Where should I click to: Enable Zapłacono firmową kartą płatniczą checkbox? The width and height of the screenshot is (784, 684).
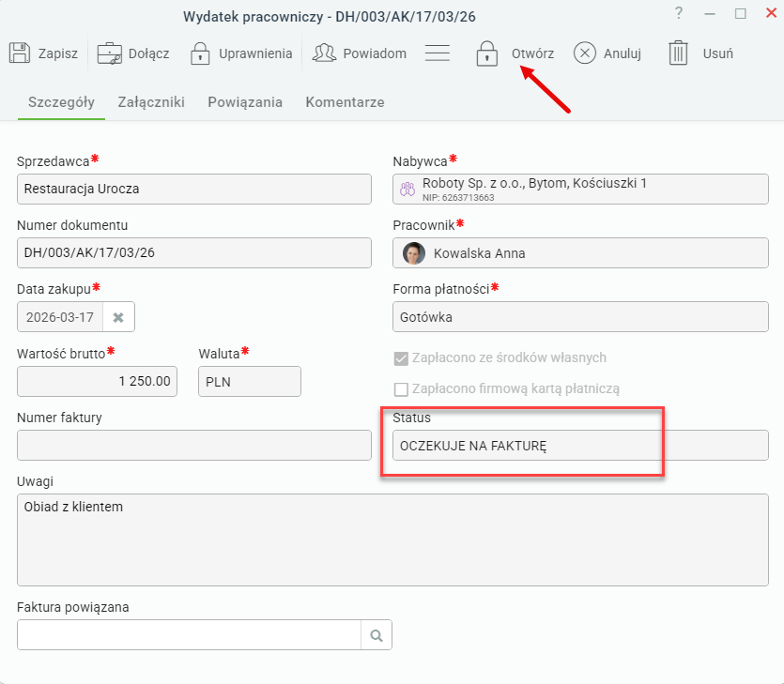[x=401, y=389]
